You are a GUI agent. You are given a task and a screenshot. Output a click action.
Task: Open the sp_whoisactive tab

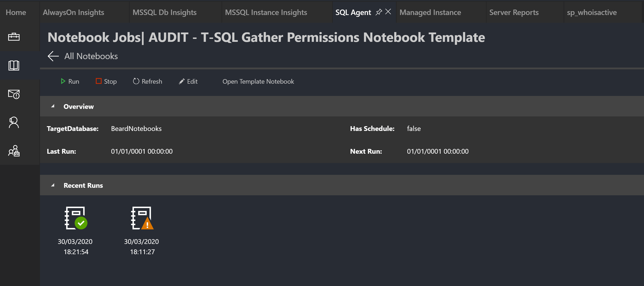[592, 12]
